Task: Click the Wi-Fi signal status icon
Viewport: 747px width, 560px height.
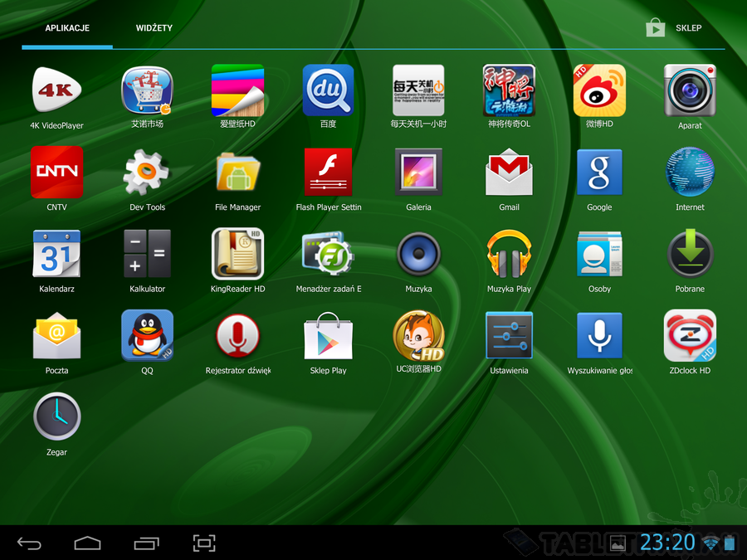Action: 710,543
